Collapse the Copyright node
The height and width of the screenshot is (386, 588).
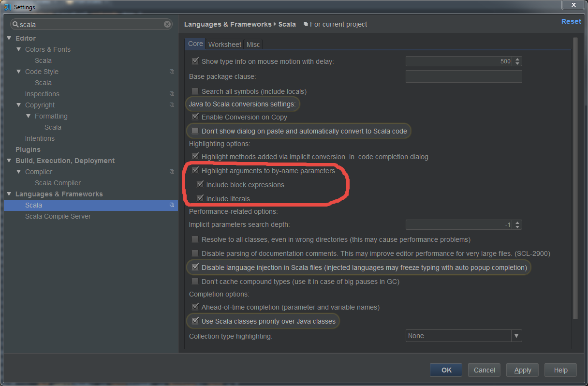point(19,105)
